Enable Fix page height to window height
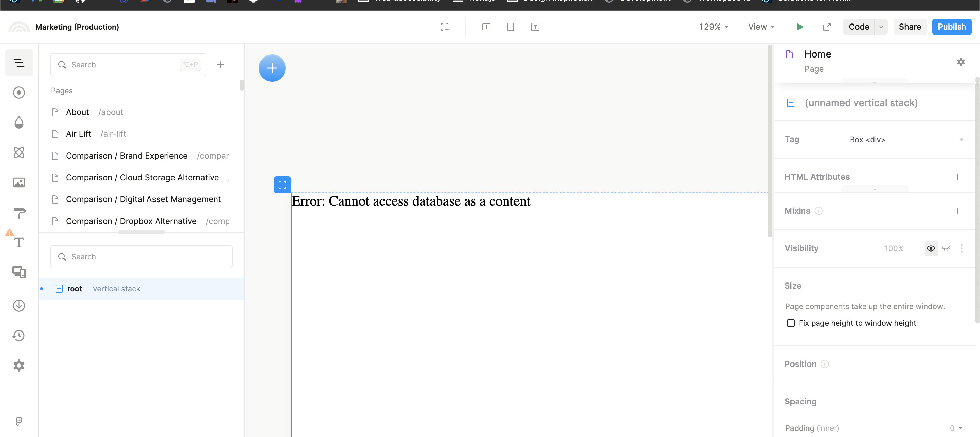 pyautogui.click(x=790, y=323)
